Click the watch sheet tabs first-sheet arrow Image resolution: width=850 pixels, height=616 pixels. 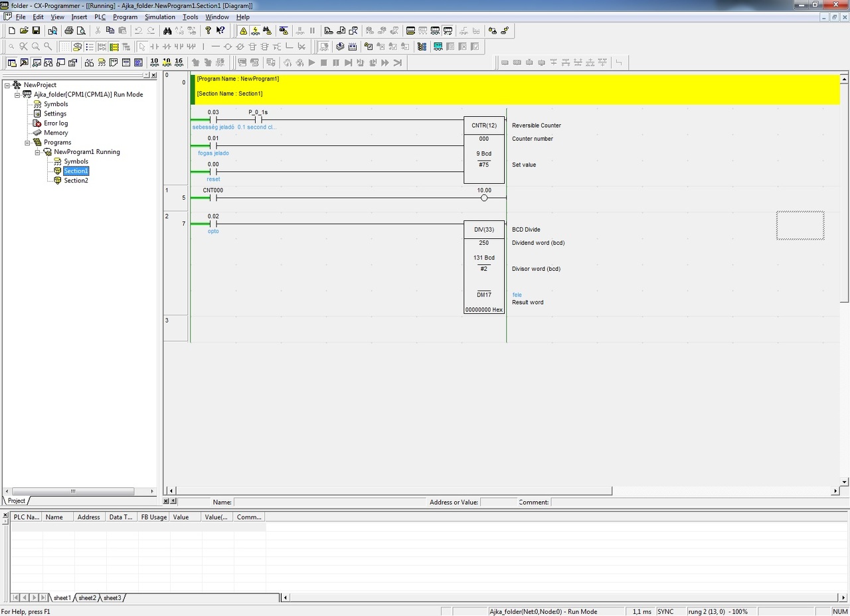[15, 598]
